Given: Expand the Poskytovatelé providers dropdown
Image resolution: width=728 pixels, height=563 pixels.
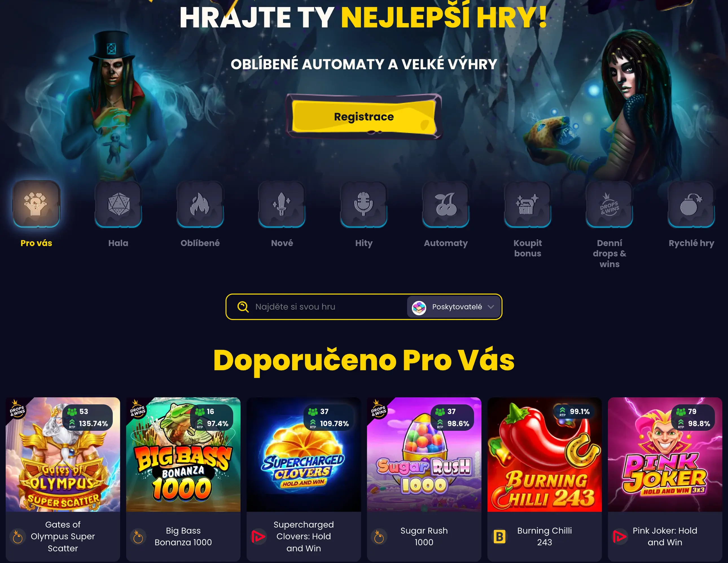Looking at the screenshot, I should coord(453,307).
